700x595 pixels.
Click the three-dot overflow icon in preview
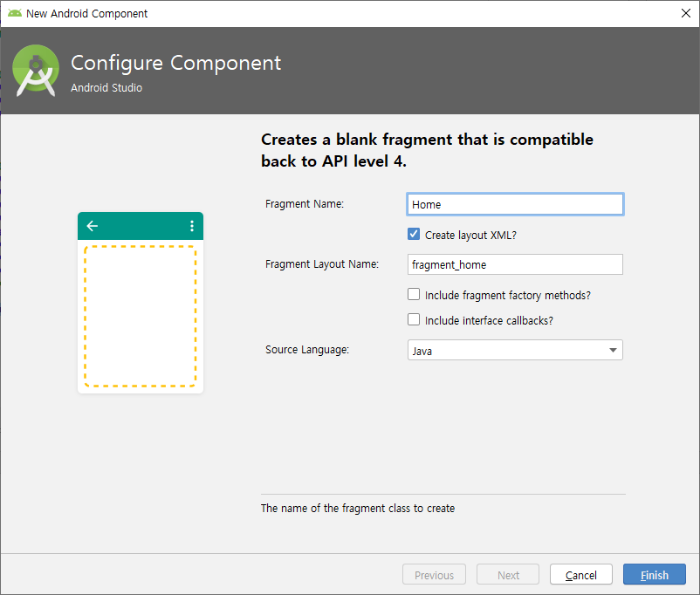click(x=192, y=226)
